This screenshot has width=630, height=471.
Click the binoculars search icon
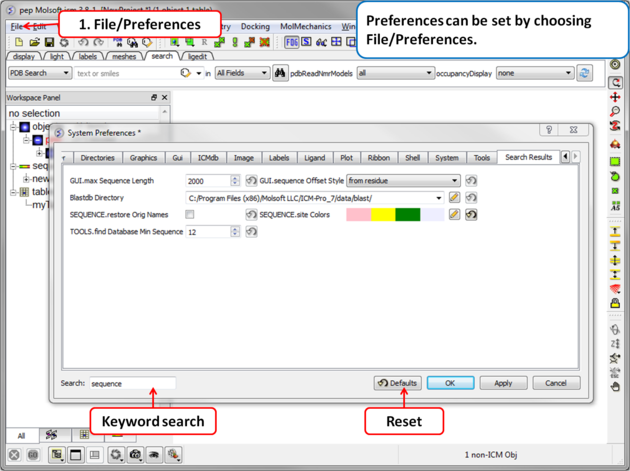280,73
